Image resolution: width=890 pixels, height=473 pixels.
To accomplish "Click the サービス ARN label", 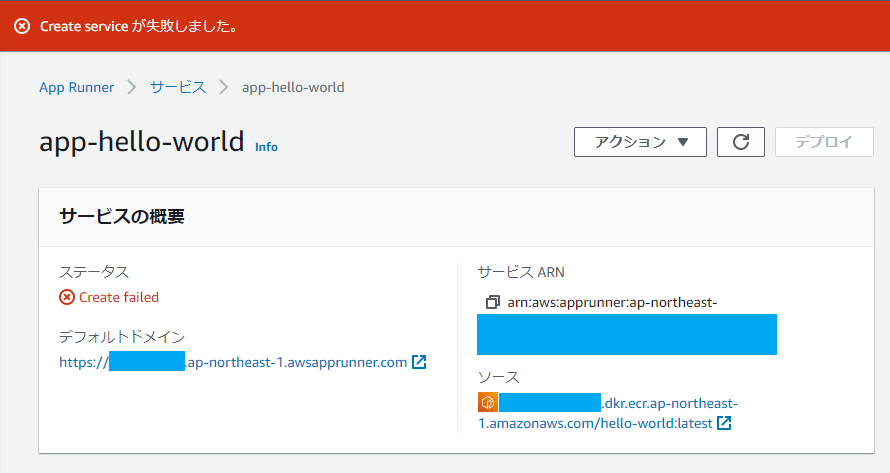I will [521, 272].
